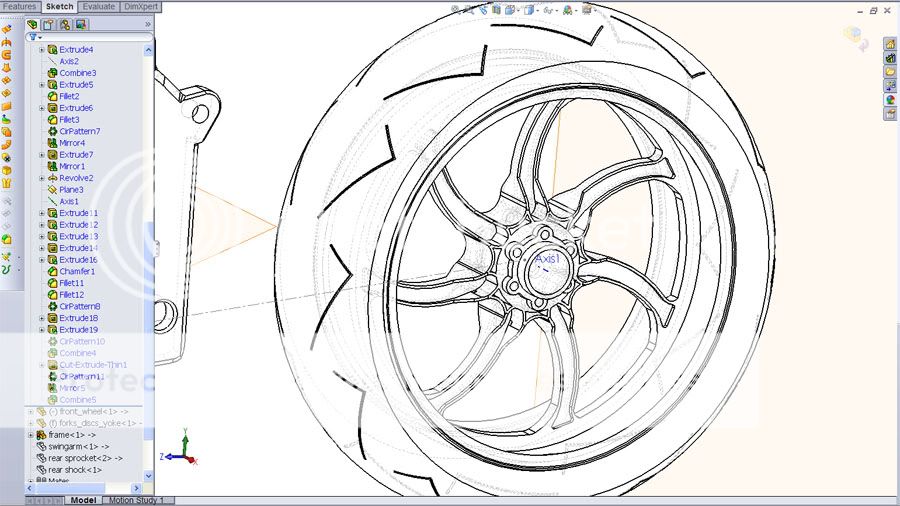Open the View Orientation dropdown arrow
The image size is (900, 506).
pyautogui.click(x=518, y=10)
